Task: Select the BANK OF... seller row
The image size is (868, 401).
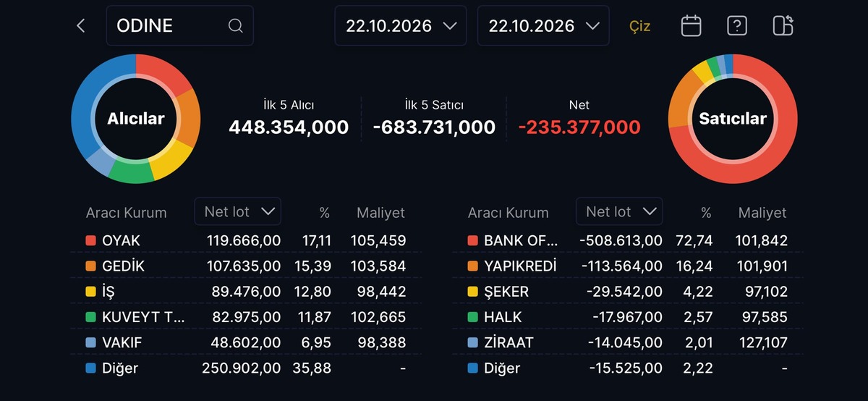Action: [627, 240]
